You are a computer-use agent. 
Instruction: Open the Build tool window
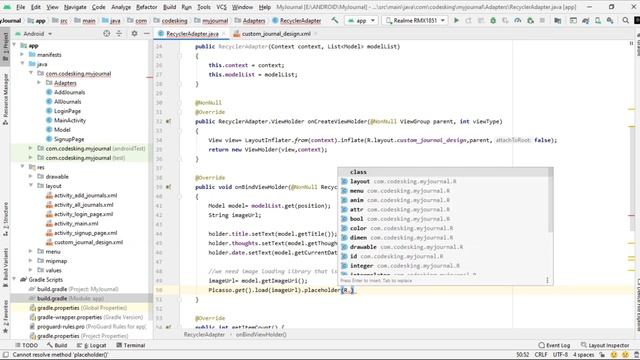[x=57, y=345]
